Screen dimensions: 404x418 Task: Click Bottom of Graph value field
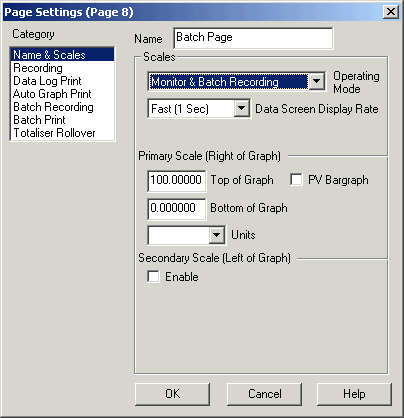(177, 209)
